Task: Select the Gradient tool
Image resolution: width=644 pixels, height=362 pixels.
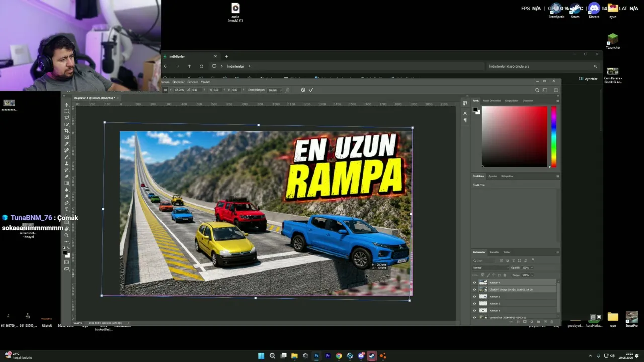Action: (66, 183)
